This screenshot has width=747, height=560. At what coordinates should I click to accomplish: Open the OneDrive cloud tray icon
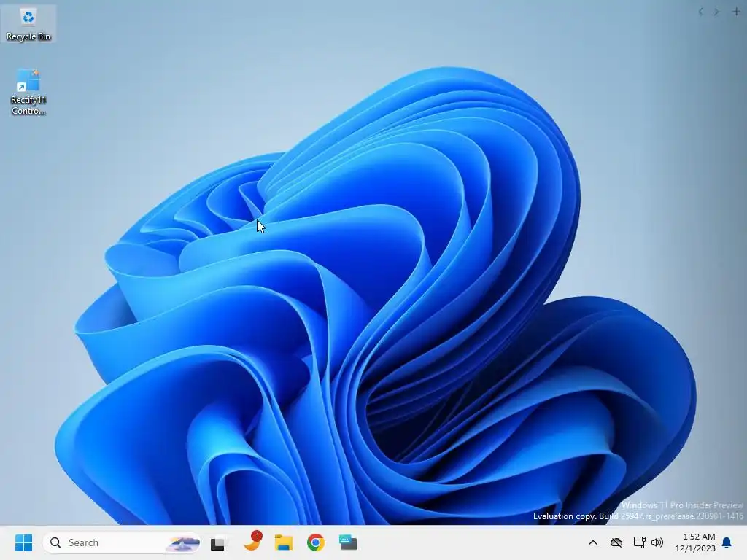[616, 542]
